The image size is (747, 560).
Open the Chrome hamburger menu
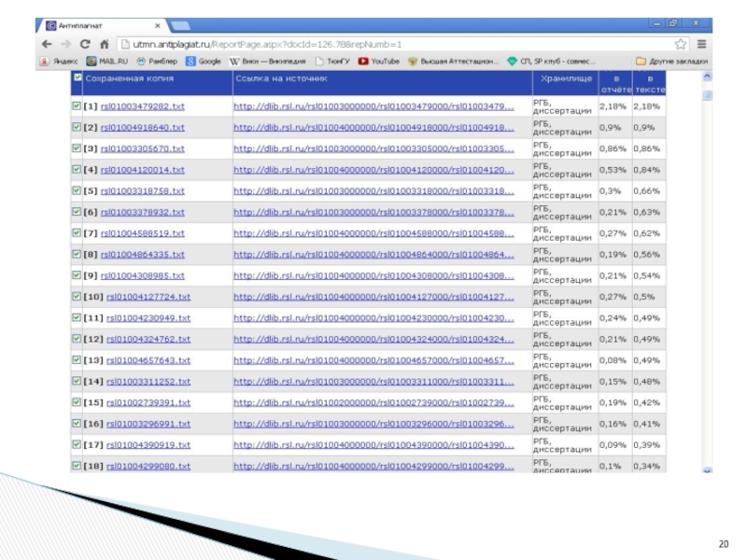(x=701, y=44)
